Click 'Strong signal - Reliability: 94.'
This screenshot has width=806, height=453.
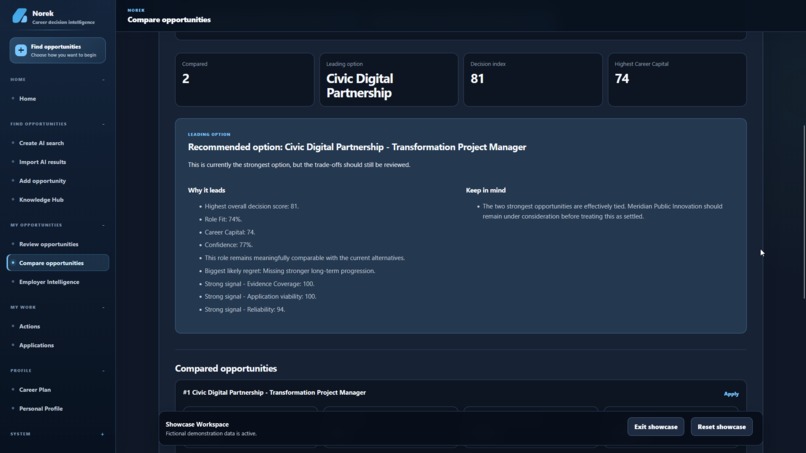click(245, 310)
